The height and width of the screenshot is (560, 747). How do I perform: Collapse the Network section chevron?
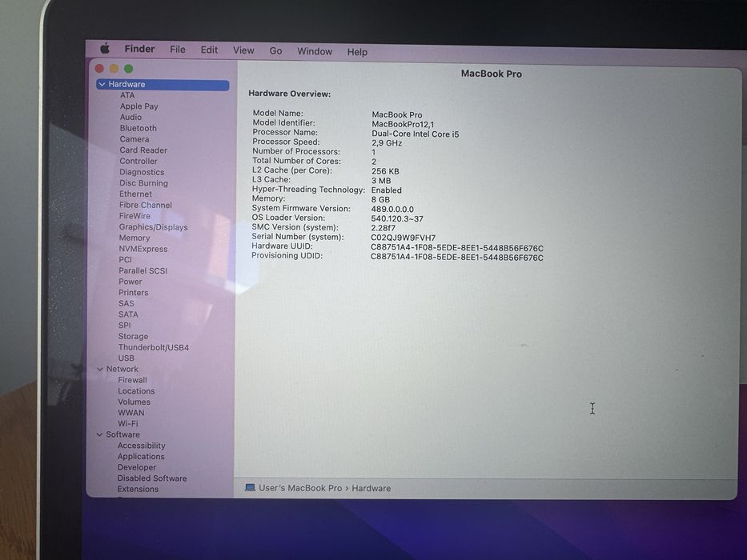tap(100, 369)
